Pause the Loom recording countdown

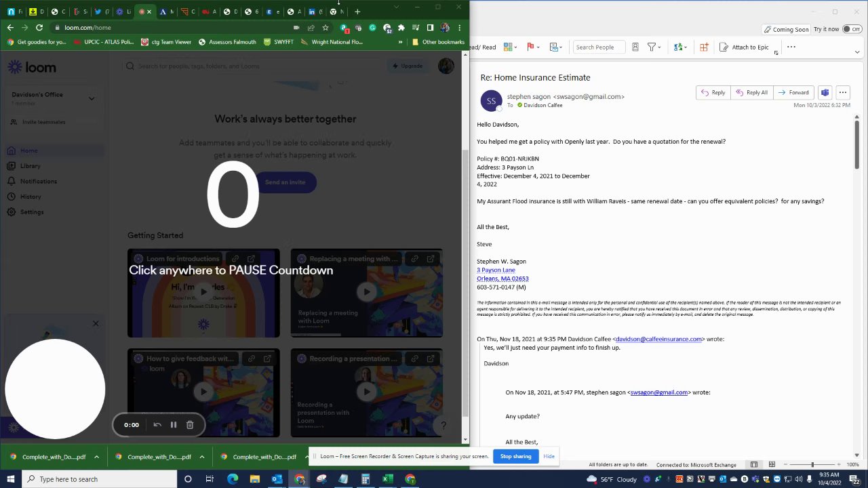[x=174, y=425]
